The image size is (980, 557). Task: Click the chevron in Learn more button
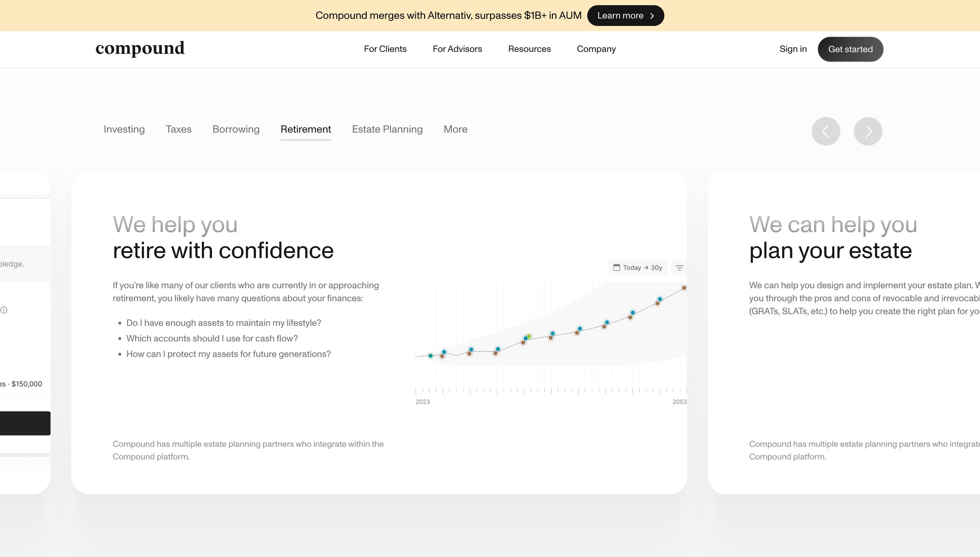tap(652, 16)
